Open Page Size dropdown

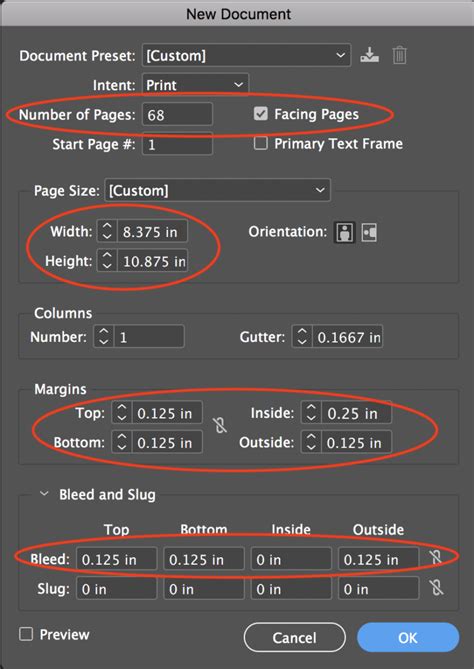218,190
